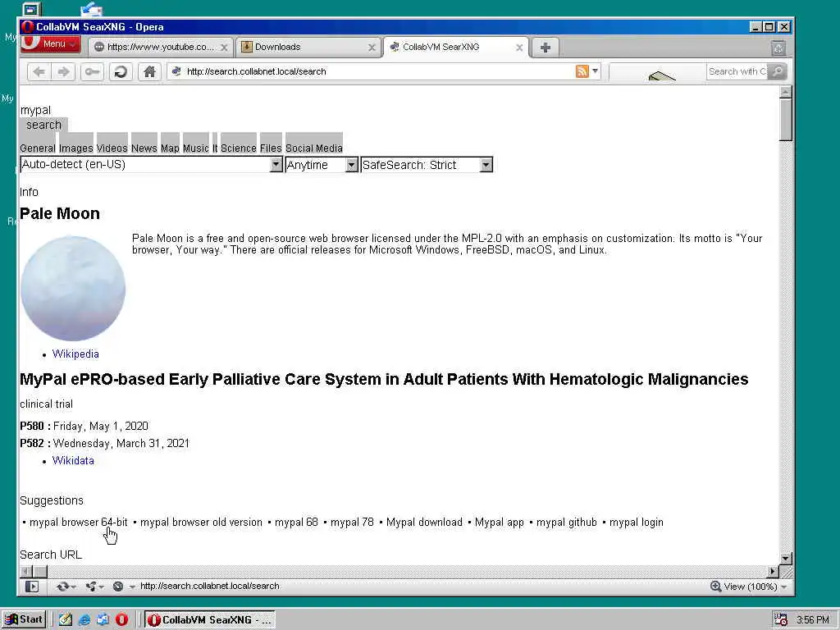Image resolution: width=840 pixels, height=630 pixels.
Task: Click the zoom magnifier icon in status bar
Action: tap(715, 587)
